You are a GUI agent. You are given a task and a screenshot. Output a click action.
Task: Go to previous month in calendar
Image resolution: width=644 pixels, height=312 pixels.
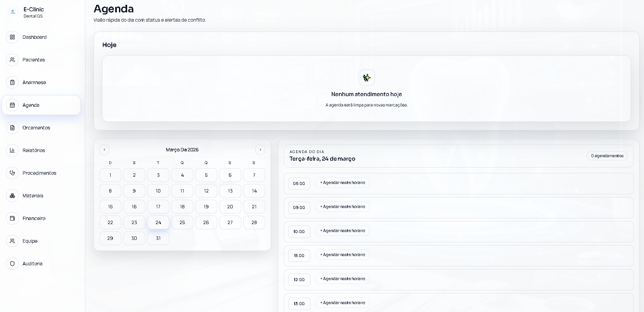click(105, 150)
